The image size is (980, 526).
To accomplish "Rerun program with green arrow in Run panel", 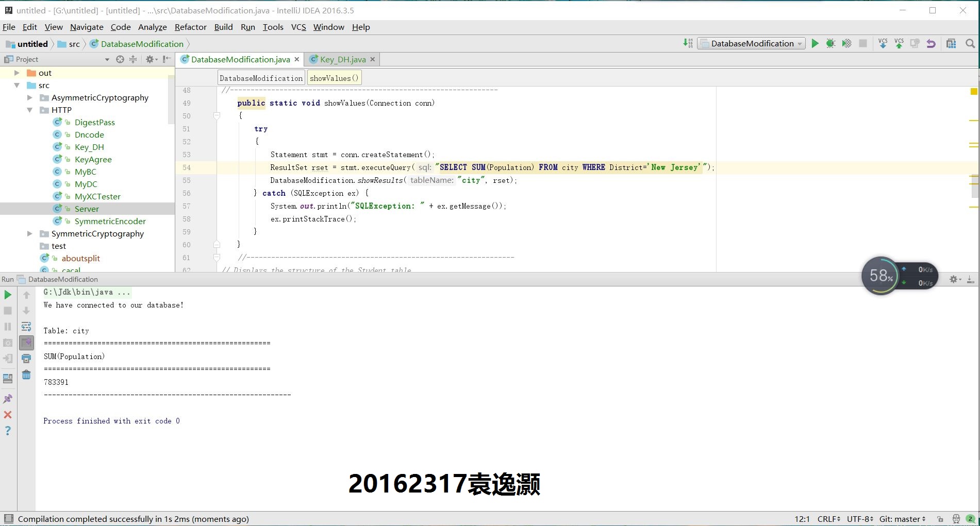I will pos(8,295).
